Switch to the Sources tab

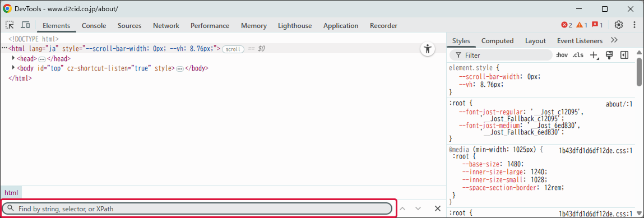pyautogui.click(x=129, y=25)
